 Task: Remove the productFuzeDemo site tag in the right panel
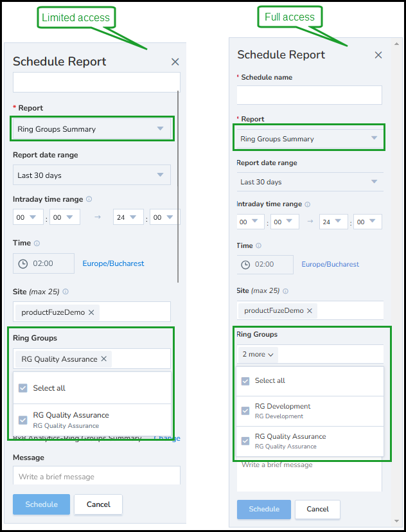click(310, 310)
